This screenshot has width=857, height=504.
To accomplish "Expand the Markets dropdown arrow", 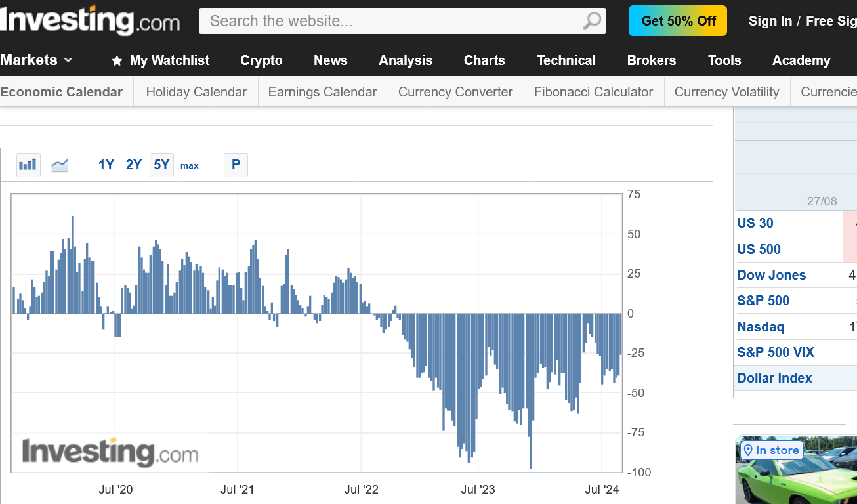I will [x=68, y=60].
